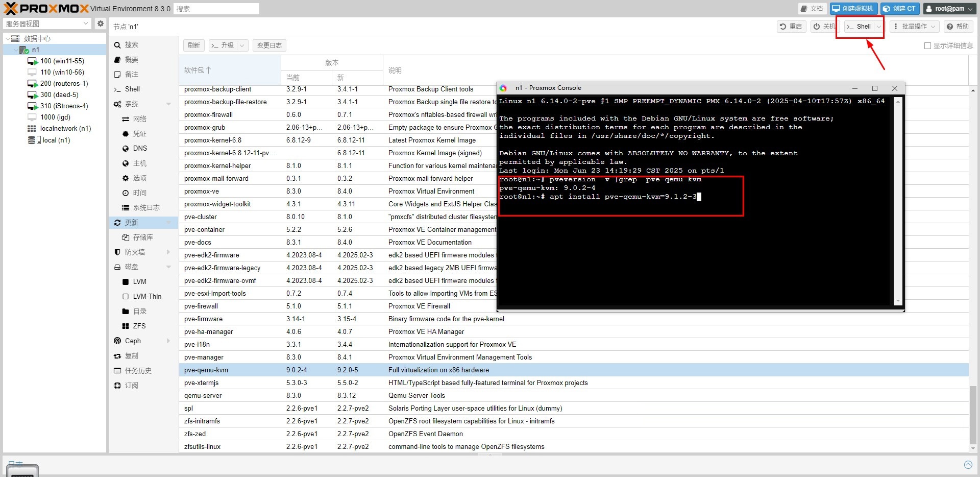This screenshot has width=980, height=477.
Task: Collapse the 数据中心 tree node
Action: (x=8, y=38)
